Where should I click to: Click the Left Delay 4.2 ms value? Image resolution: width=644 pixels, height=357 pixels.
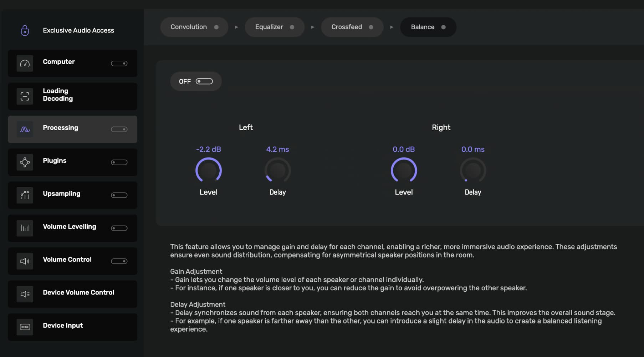click(x=277, y=149)
